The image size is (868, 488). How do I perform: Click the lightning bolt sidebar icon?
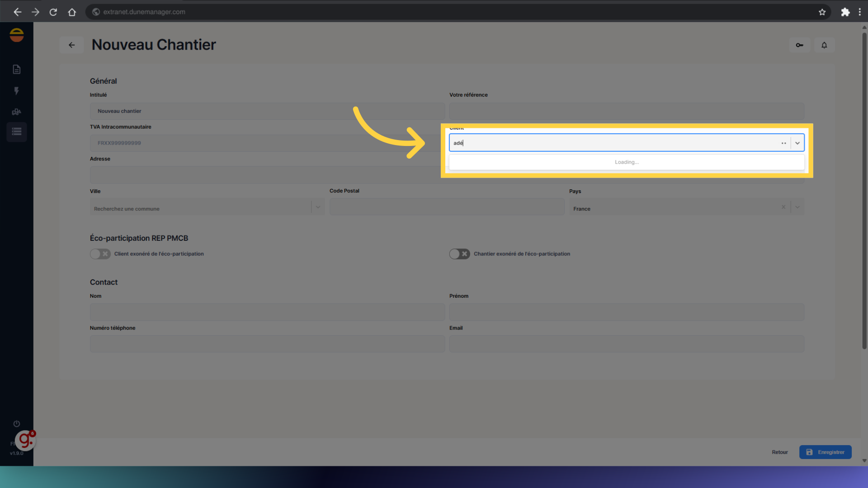(x=17, y=91)
